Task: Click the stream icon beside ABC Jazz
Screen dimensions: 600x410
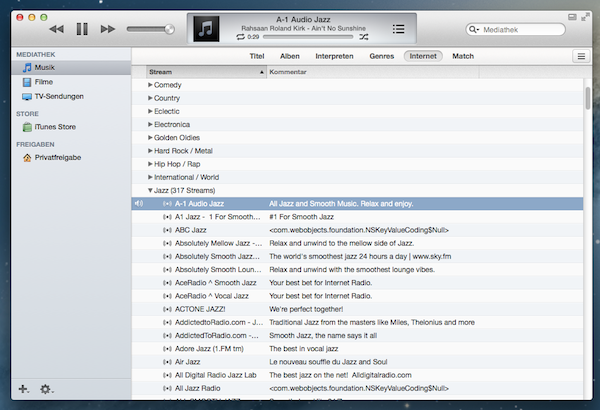Action: pos(167,230)
